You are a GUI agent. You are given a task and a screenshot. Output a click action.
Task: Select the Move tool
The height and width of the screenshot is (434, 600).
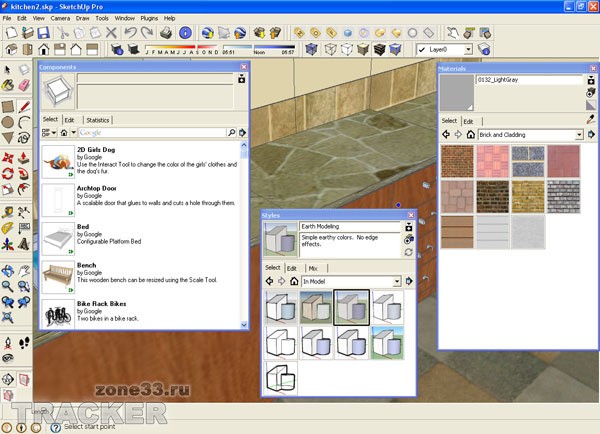click(x=8, y=158)
